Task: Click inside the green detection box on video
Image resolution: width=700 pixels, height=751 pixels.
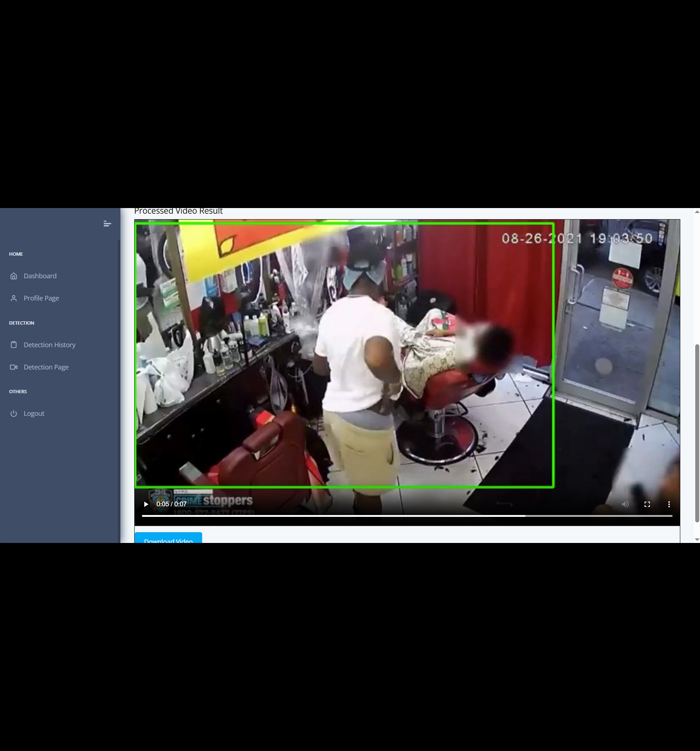Action: (344, 355)
